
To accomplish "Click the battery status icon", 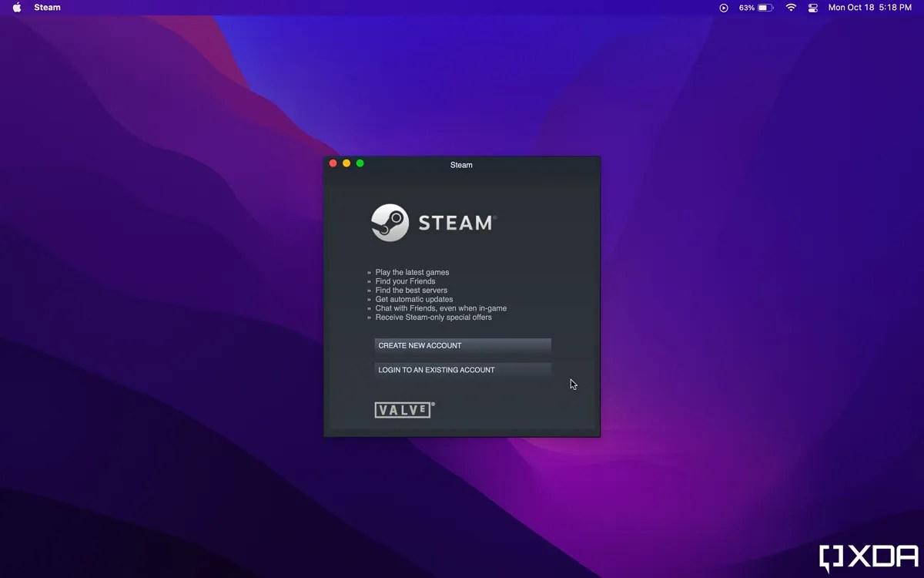I will [x=765, y=8].
